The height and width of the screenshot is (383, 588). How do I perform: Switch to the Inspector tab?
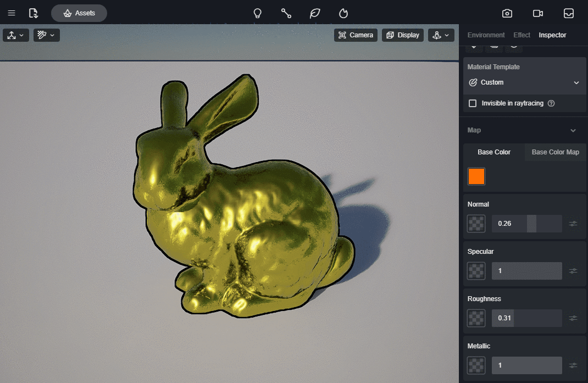tap(552, 35)
